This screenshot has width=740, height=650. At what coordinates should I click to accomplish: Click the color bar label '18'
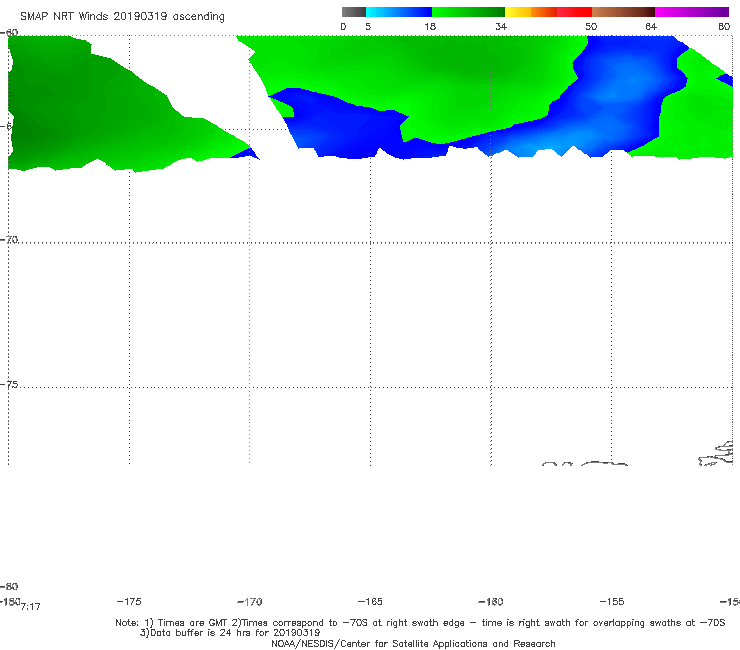[430, 26]
